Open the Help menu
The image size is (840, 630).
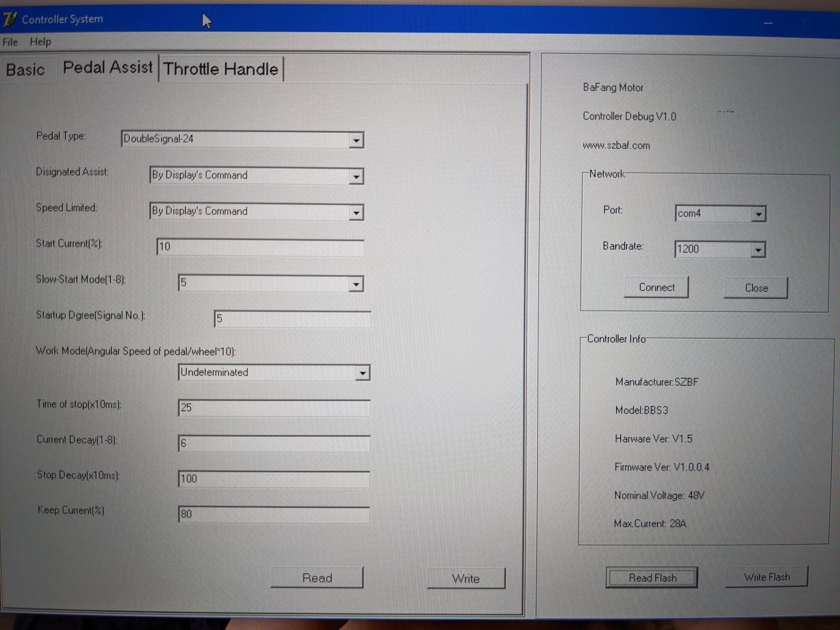(x=40, y=42)
